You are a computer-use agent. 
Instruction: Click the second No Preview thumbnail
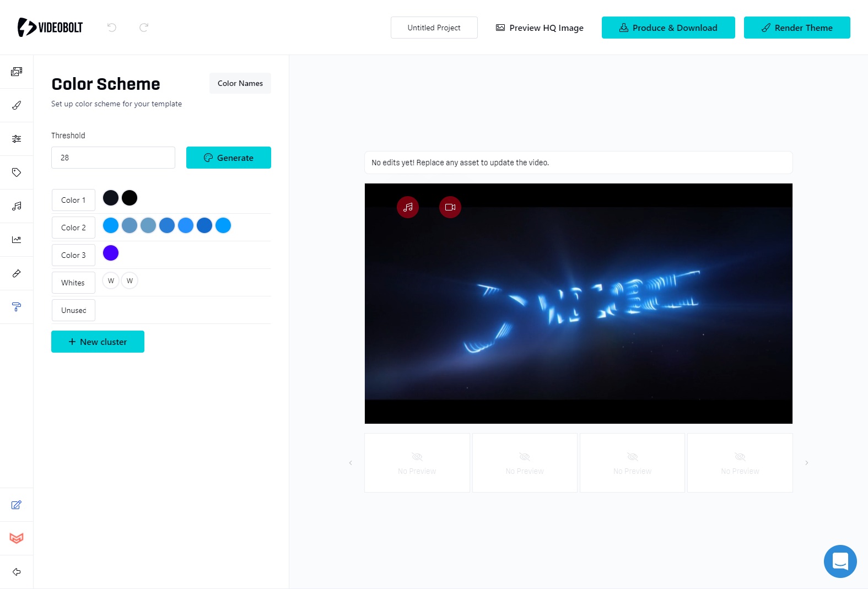(x=525, y=463)
